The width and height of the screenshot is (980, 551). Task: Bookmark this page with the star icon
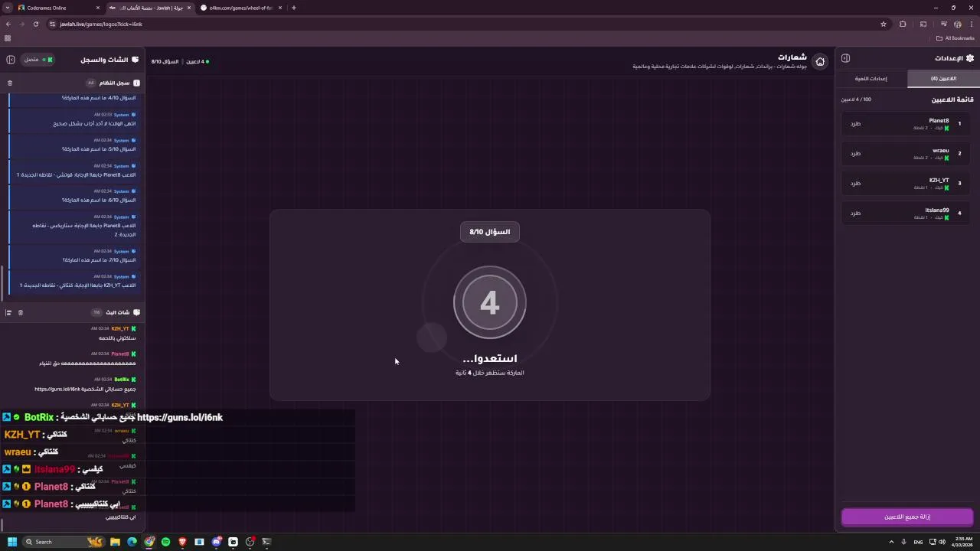(884, 24)
